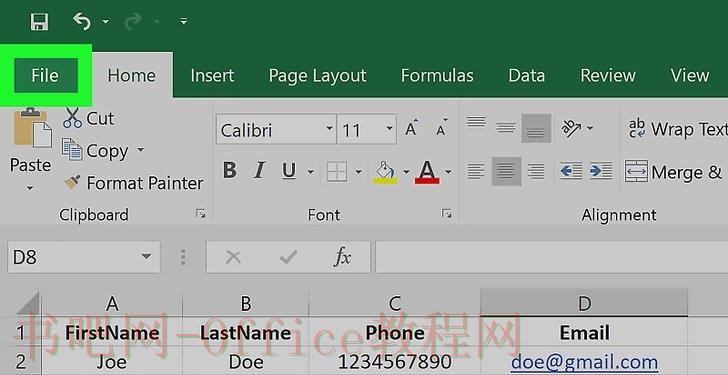Open the File tab

tap(46, 76)
